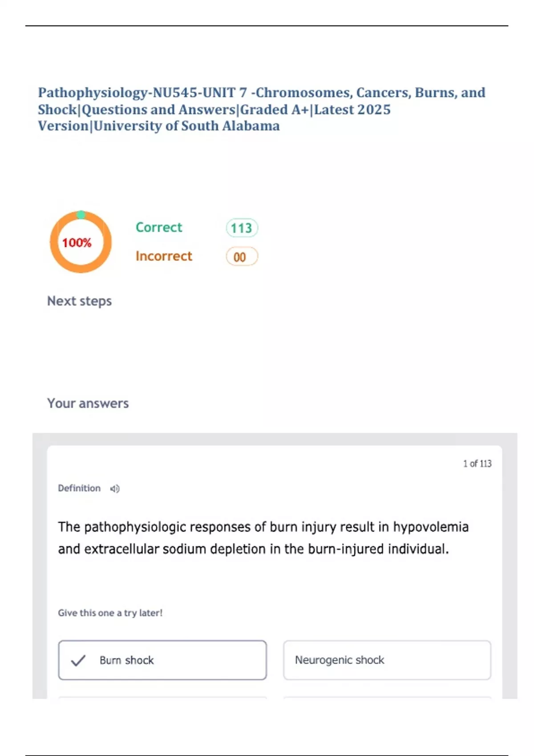
Task: Open the Your answers section heading
Action: point(88,403)
